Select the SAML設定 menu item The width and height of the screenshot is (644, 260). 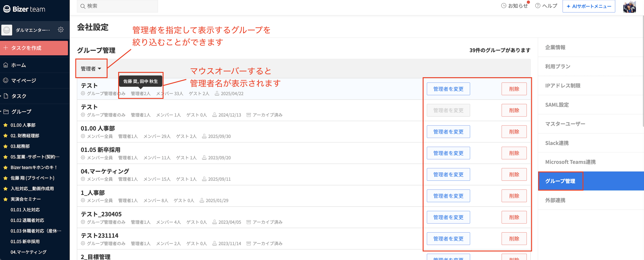tap(557, 105)
